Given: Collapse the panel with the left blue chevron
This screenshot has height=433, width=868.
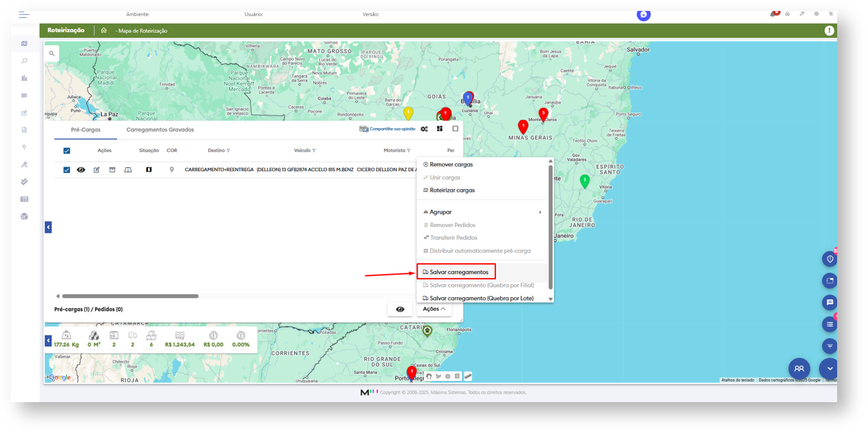Looking at the screenshot, I should (48, 227).
